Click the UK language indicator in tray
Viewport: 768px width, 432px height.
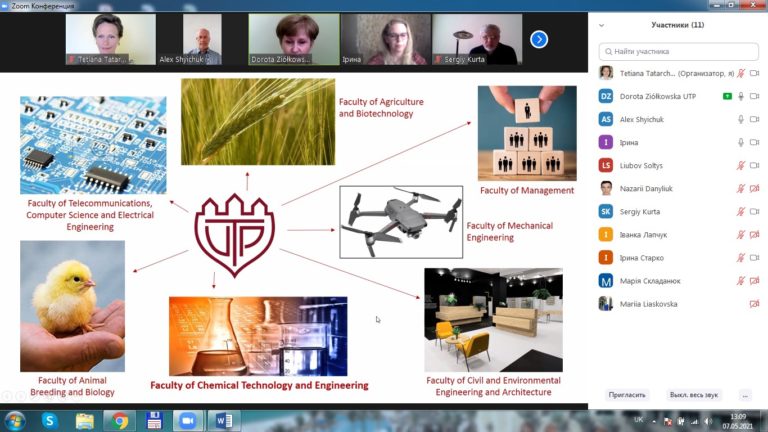(638, 420)
